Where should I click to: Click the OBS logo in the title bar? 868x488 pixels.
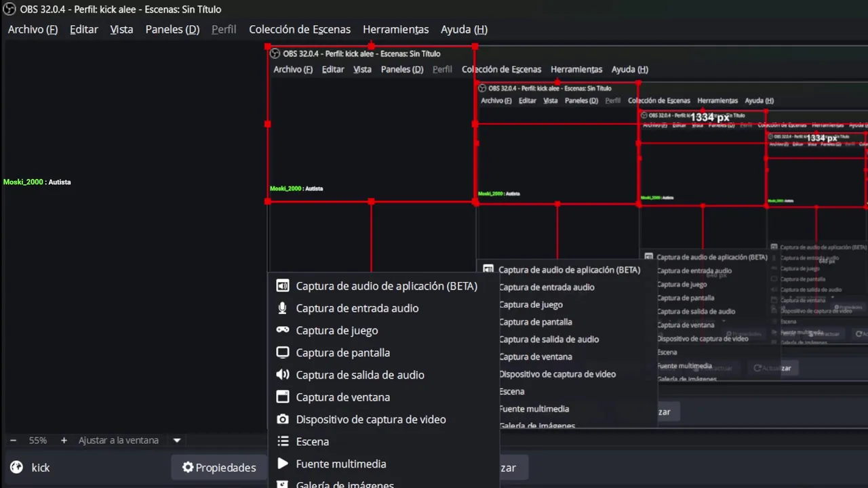[x=9, y=9]
